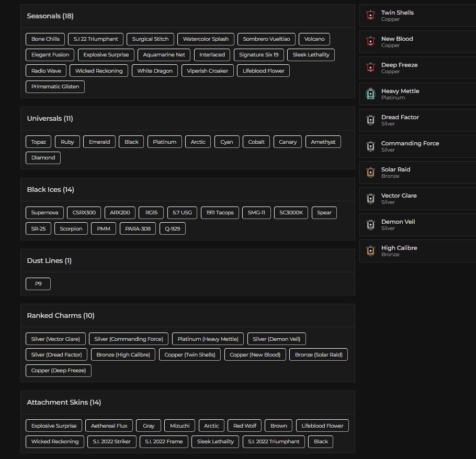Image resolution: width=476 pixels, height=459 pixels.
Task: Select the White Dragon seasonal skin tag
Action: click(155, 71)
